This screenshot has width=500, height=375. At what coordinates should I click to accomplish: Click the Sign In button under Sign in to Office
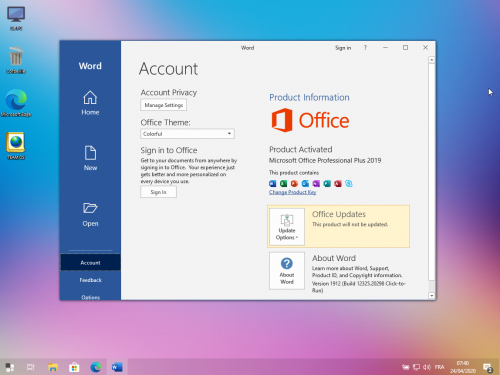click(x=158, y=192)
